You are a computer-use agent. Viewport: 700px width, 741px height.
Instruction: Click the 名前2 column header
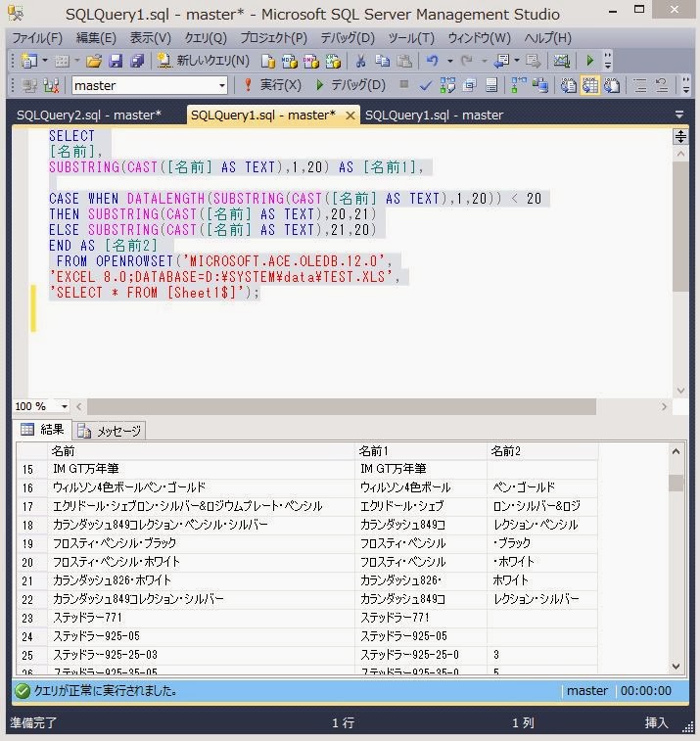(x=542, y=451)
